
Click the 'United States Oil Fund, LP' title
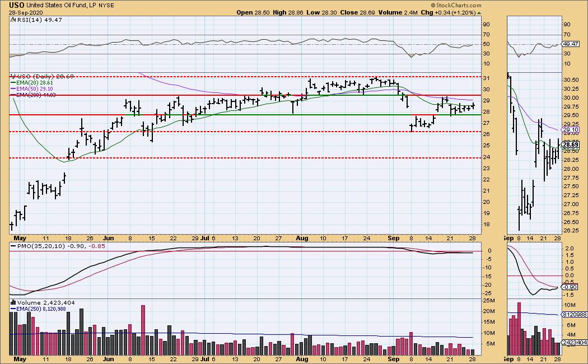62,5
